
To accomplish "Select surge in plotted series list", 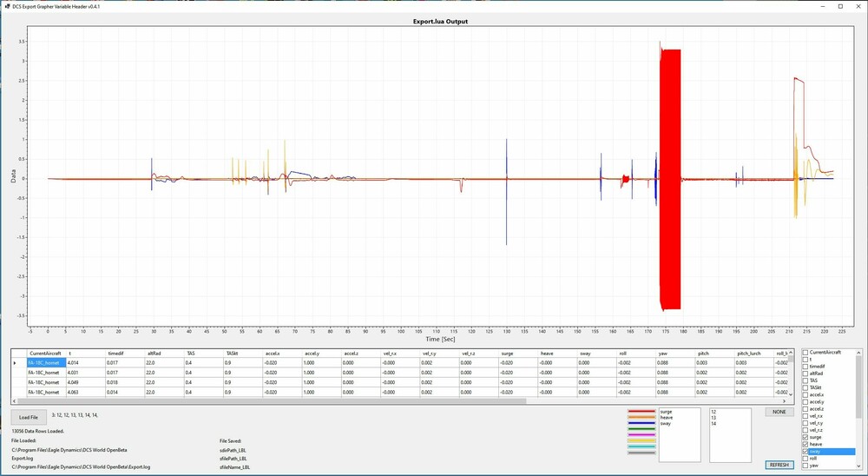I will pos(666,412).
